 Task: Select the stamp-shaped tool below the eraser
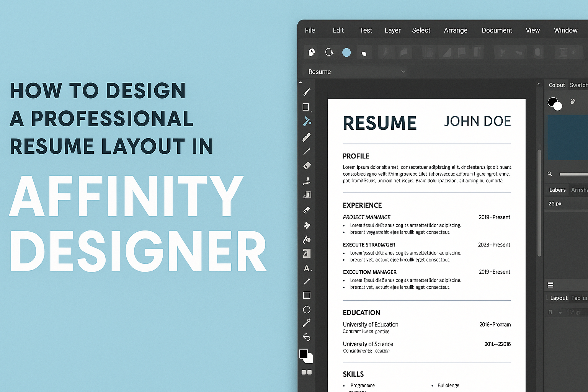[307, 181]
